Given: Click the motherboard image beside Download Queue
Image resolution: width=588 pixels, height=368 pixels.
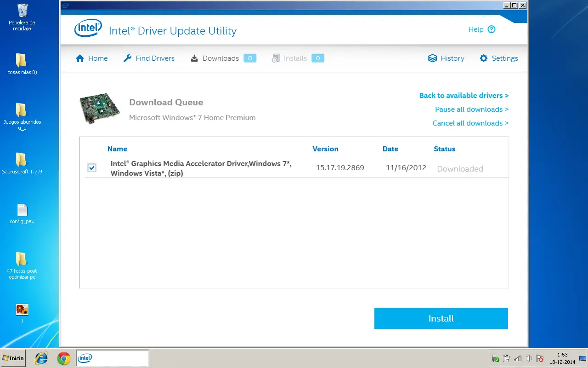Looking at the screenshot, I should point(100,109).
